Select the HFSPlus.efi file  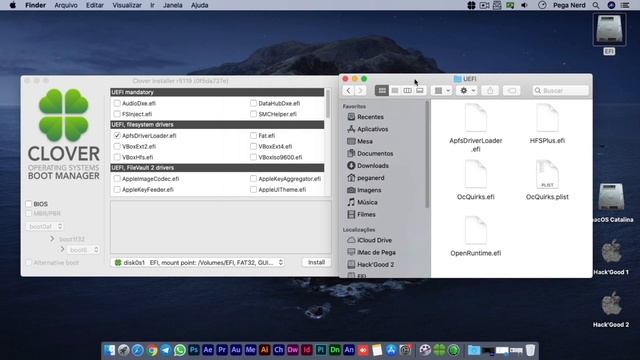pyautogui.click(x=547, y=118)
